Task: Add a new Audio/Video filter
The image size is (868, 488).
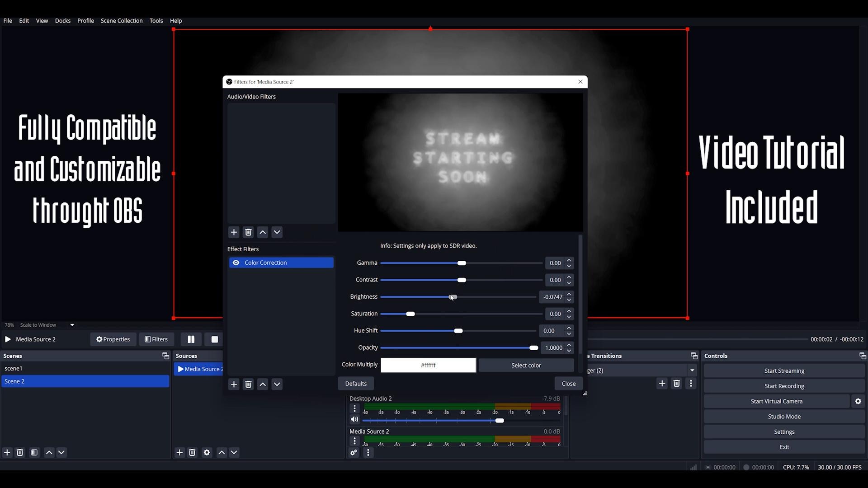Action: [234, 232]
